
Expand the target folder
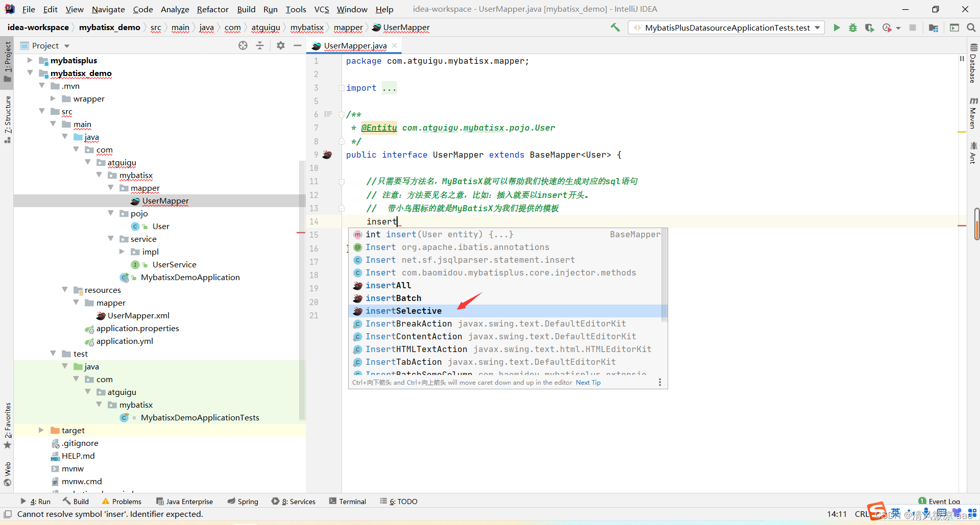[41, 430]
